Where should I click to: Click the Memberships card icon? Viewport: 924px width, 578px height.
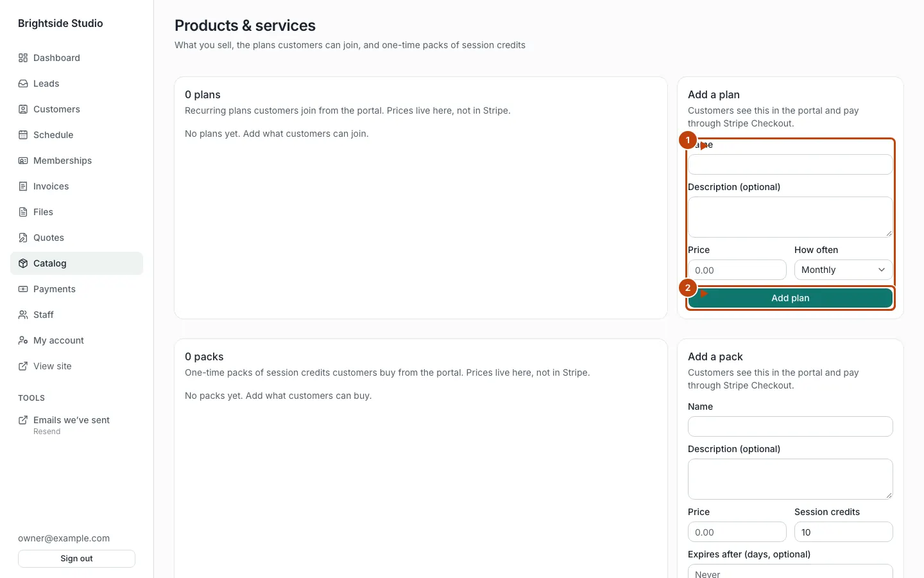[23, 161]
